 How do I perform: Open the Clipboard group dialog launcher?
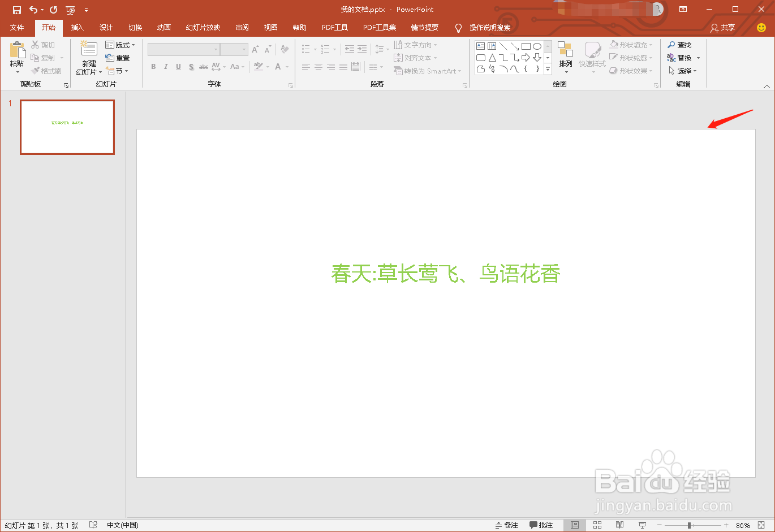66,85
